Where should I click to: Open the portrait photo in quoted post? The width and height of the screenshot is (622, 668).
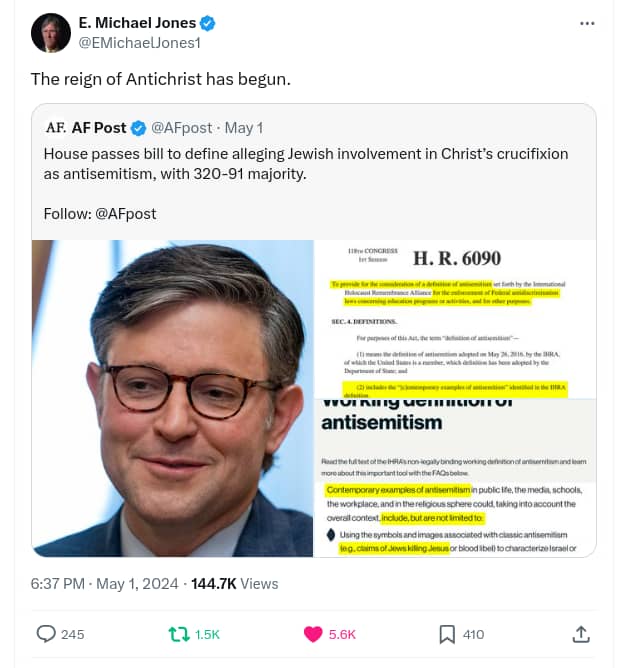173,398
